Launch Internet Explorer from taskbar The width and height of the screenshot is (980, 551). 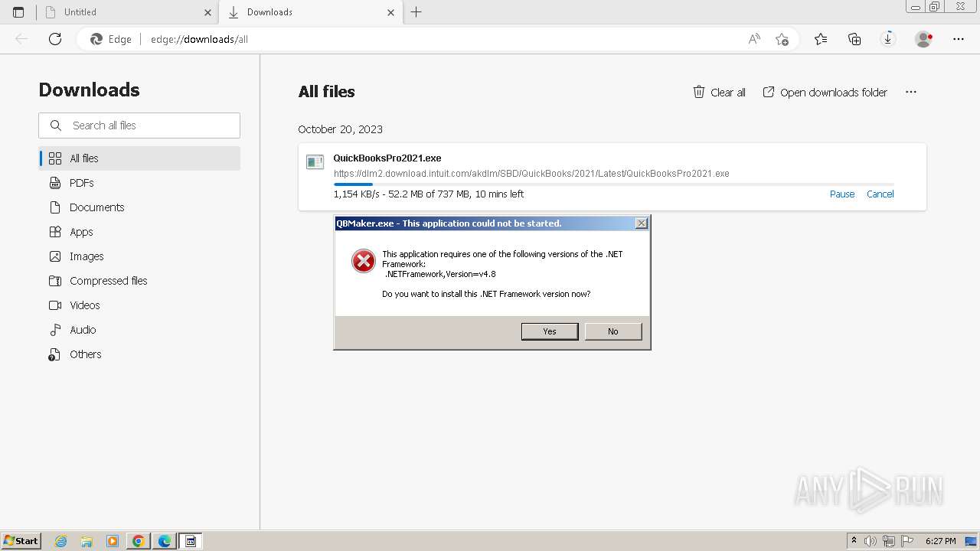(60, 541)
